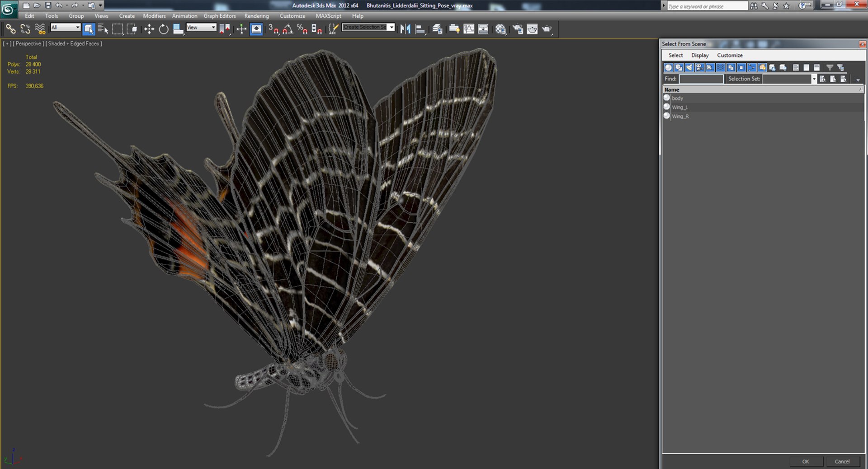Click the Shaded + Edged Faces viewport label

point(74,44)
